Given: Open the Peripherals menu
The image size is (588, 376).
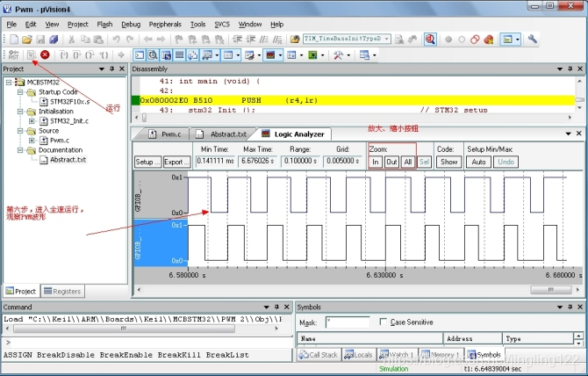Looking at the screenshot, I should 165,25.
